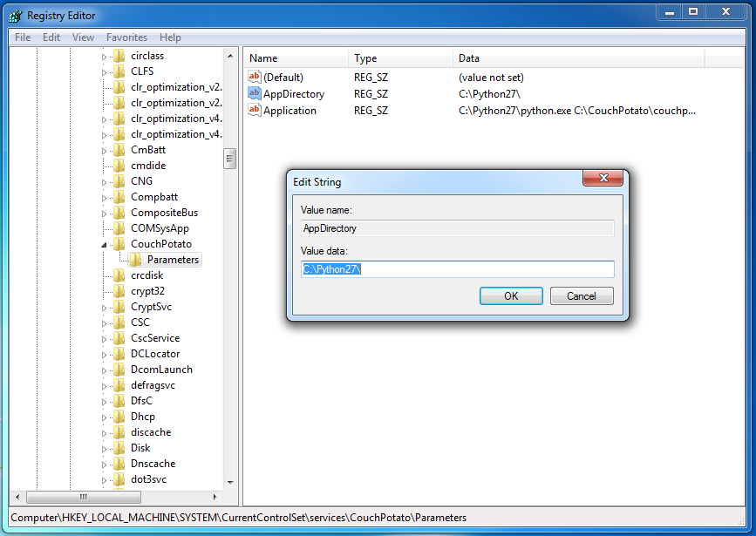Screen dimensions: 756x536
Task: Confirm Edit String with OK
Action: [511, 296]
